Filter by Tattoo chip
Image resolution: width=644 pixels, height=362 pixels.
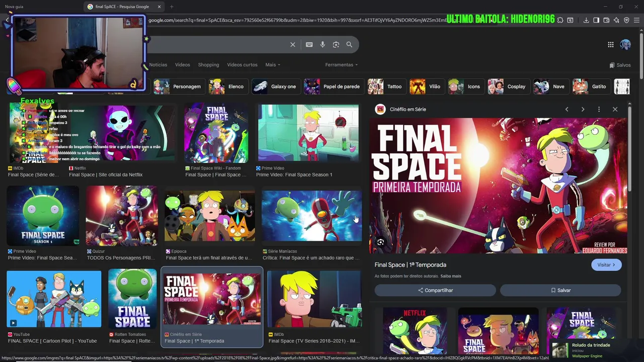click(386, 86)
